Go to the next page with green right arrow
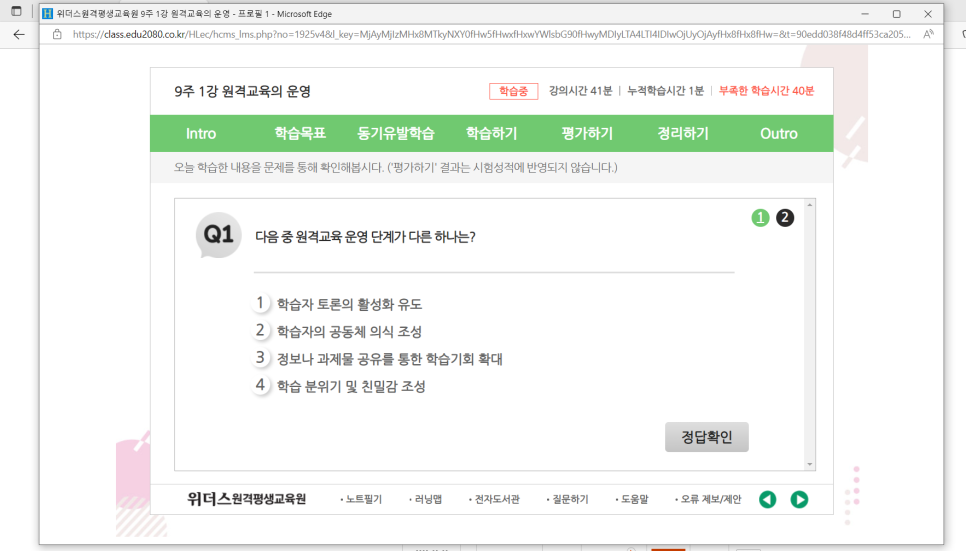This screenshot has width=966, height=551. (x=799, y=499)
